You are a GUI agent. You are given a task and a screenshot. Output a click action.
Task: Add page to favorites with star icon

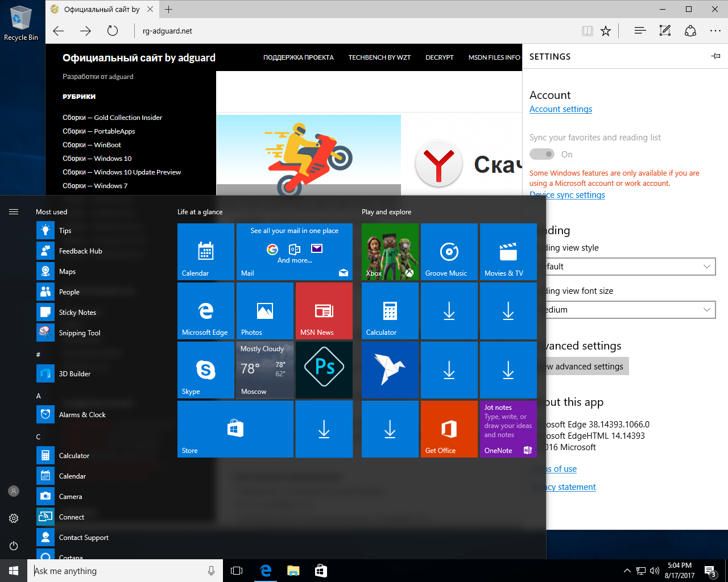(606, 31)
